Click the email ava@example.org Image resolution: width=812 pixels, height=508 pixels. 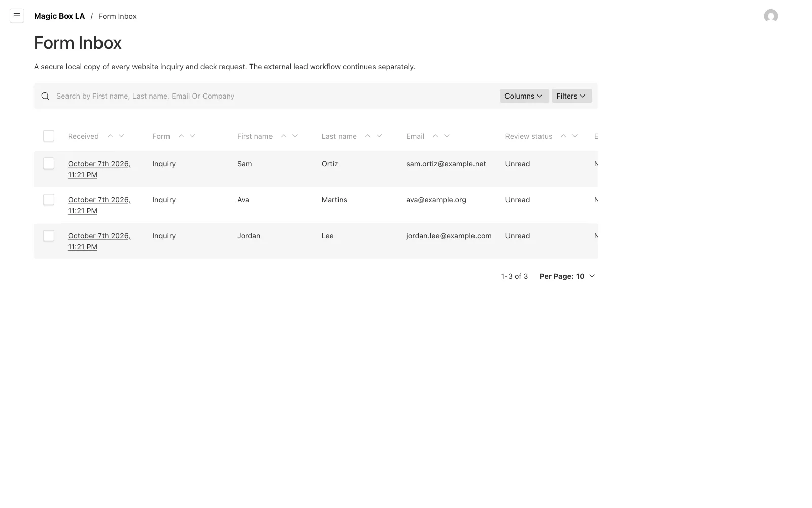pyautogui.click(x=436, y=200)
